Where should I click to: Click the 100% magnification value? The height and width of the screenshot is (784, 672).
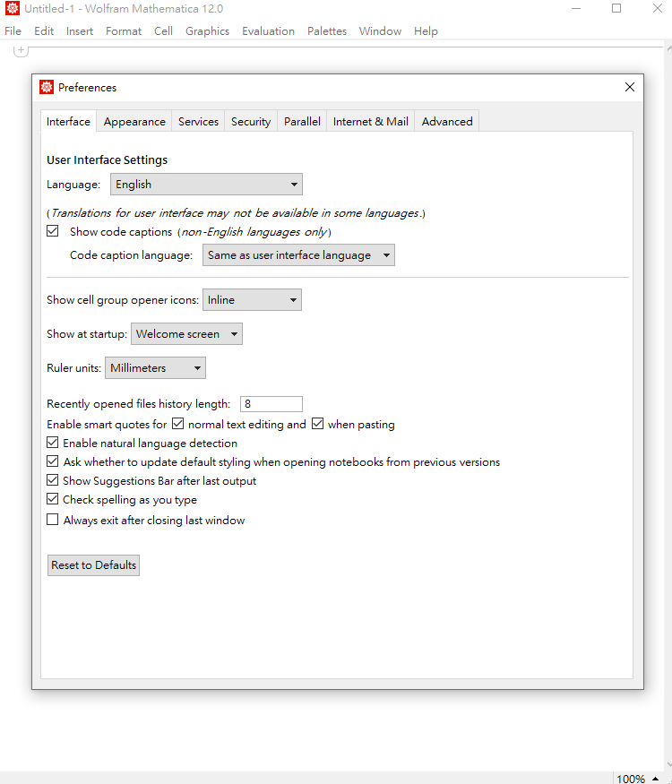[x=631, y=779]
